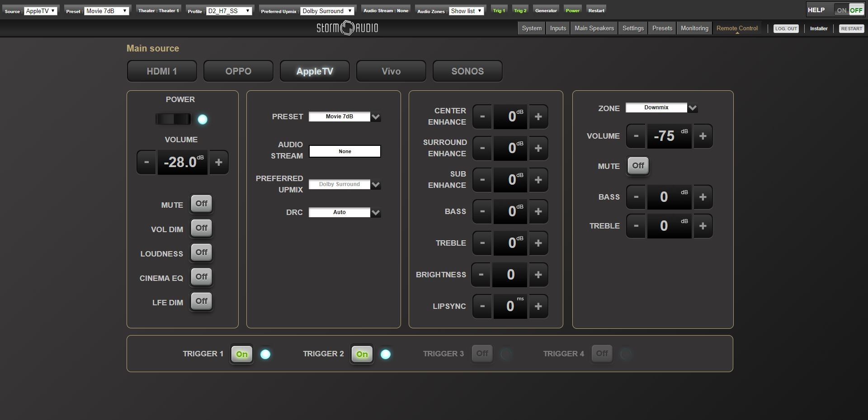Viewport: 868px width, 420px height.
Task: Raise zone Treble with plus button
Action: click(x=703, y=226)
